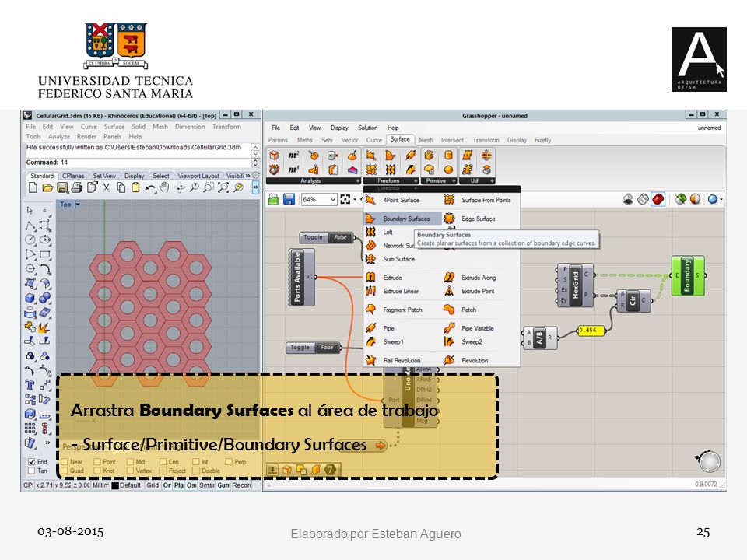The width and height of the screenshot is (747, 560).
Task: Toggle the Tan osnap checkbox
Action: (31, 471)
